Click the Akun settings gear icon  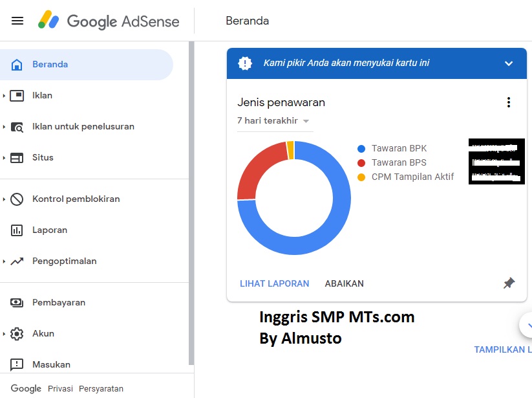[16, 333]
